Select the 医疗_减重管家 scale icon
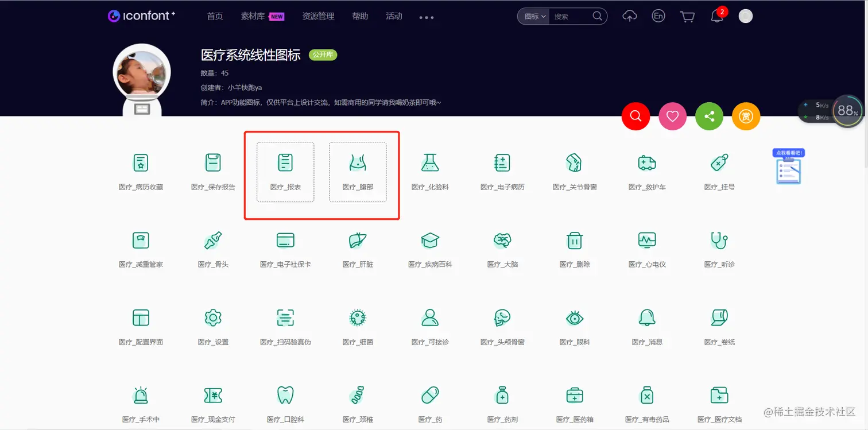Viewport: 868px width, 430px height. click(x=141, y=241)
